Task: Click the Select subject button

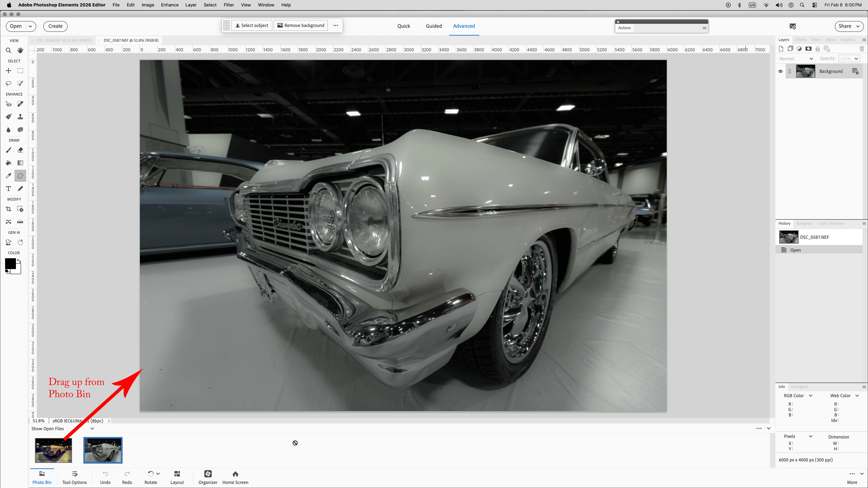Action: [252, 25]
